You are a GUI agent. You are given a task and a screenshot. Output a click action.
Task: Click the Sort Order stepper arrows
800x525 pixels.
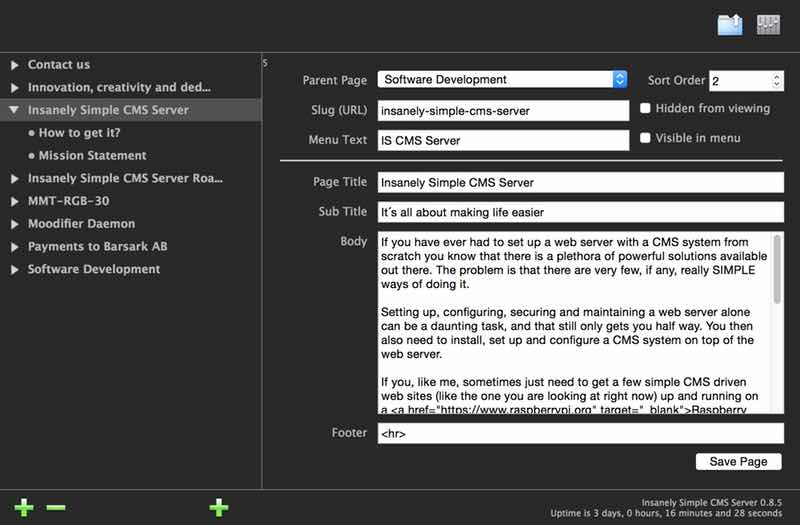click(x=777, y=81)
